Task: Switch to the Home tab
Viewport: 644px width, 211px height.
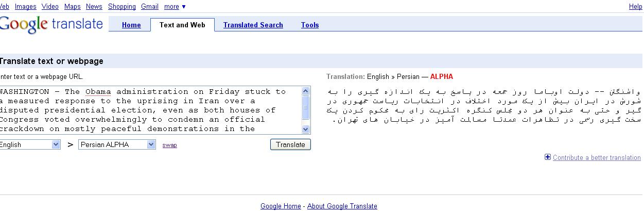Action: point(131,25)
